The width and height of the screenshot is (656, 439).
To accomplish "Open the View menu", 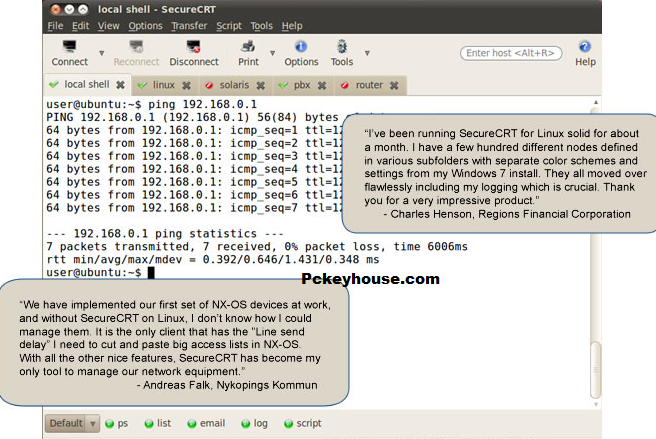I will 108,26.
